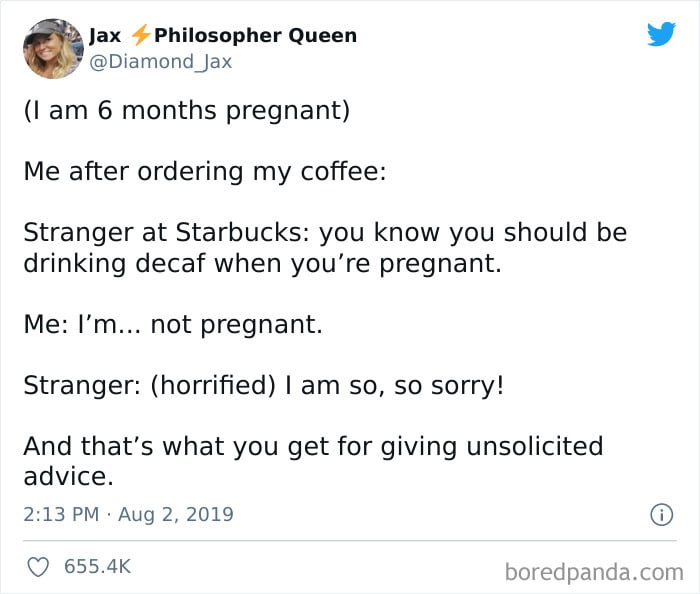
Task: Click the phrase "I am so, so sorry!"
Action: point(395,386)
